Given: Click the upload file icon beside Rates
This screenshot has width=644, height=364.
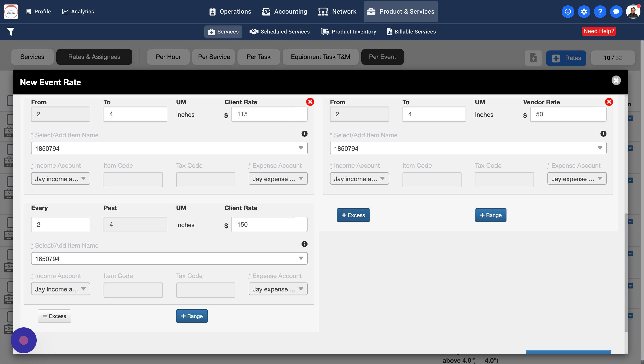Looking at the screenshot, I should pos(533,58).
